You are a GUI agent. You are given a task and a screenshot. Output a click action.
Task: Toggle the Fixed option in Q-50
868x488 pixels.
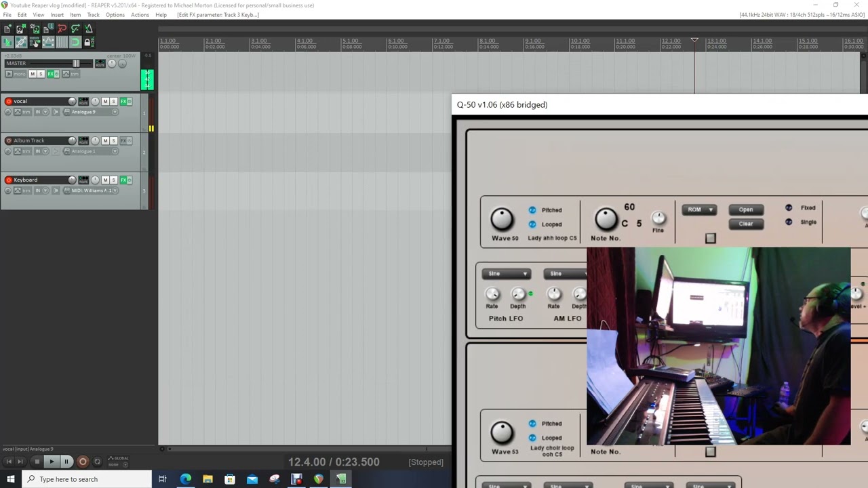[789, 208]
